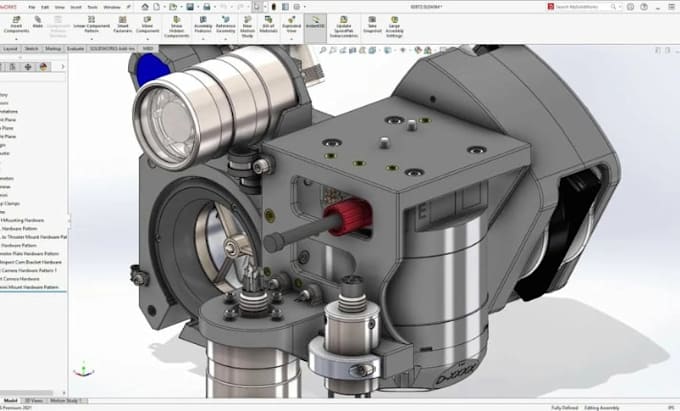This screenshot has width=680, height=411.
Task: Click the Help question mark icon
Action: 644,7
